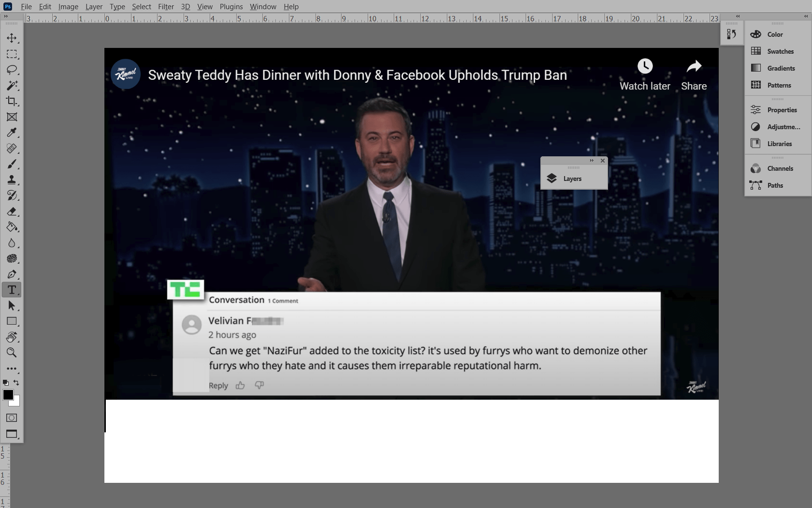Toggle the screen display mode
The height and width of the screenshot is (508, 812).
pos(12,434)
